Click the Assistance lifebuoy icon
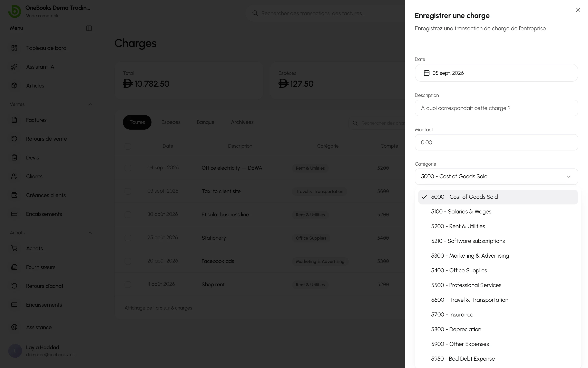588x368 pixels. click(x=14, y=327)
